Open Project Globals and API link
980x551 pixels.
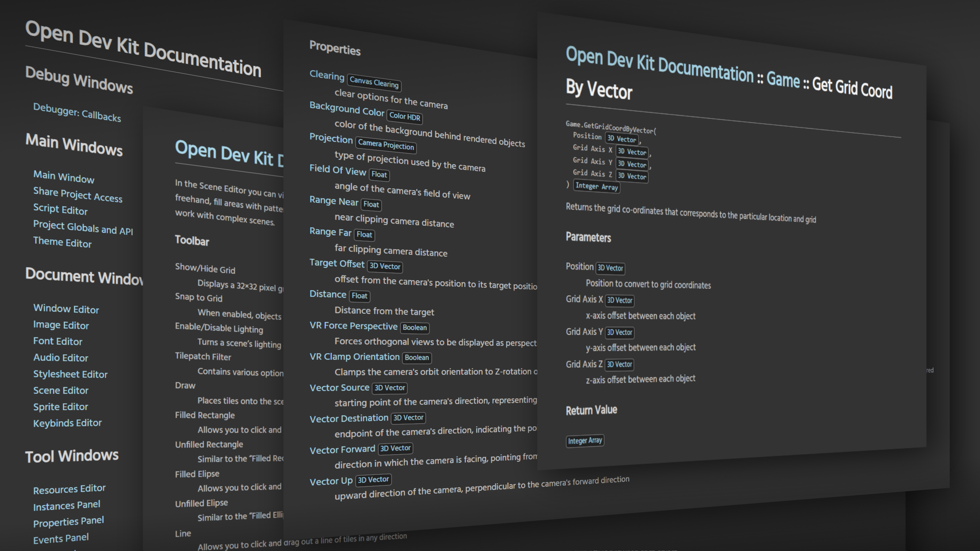pos(83,227)
